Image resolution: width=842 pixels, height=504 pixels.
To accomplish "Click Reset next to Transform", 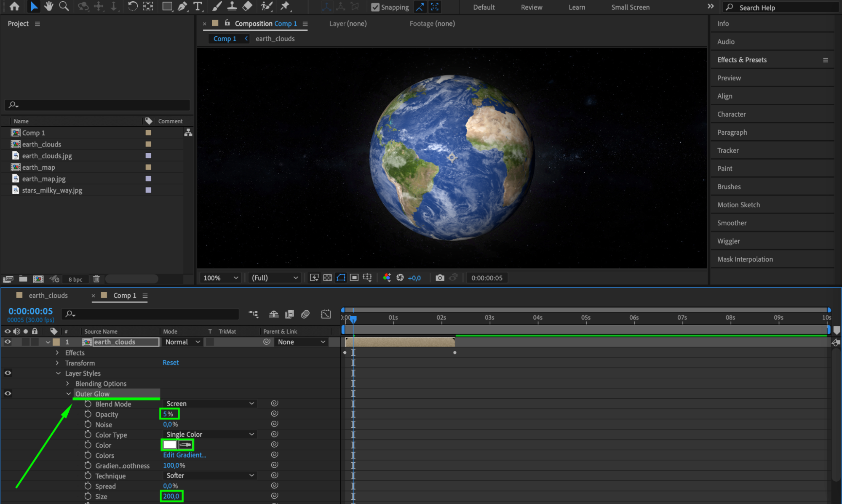I will (x=171, y=363).
